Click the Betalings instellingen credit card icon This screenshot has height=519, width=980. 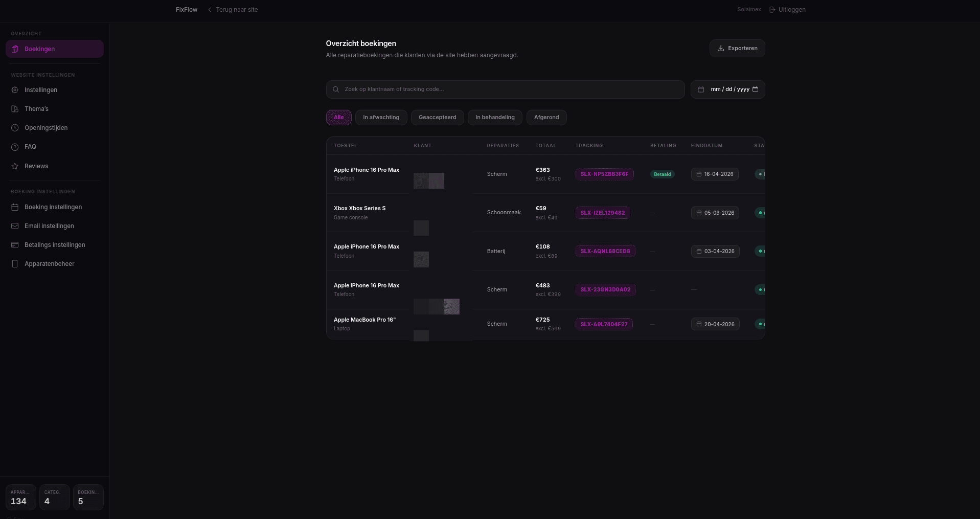pyautogui.click(x=15, y=245)
